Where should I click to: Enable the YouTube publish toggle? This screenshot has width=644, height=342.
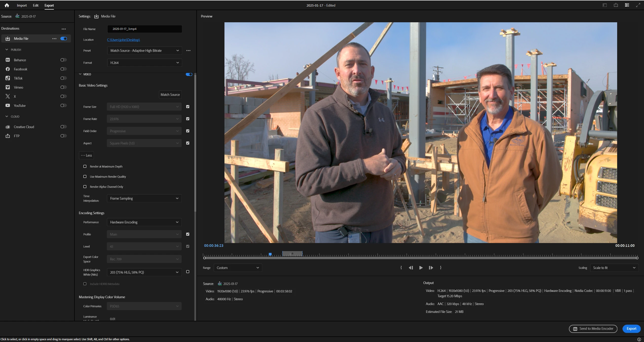63,106
